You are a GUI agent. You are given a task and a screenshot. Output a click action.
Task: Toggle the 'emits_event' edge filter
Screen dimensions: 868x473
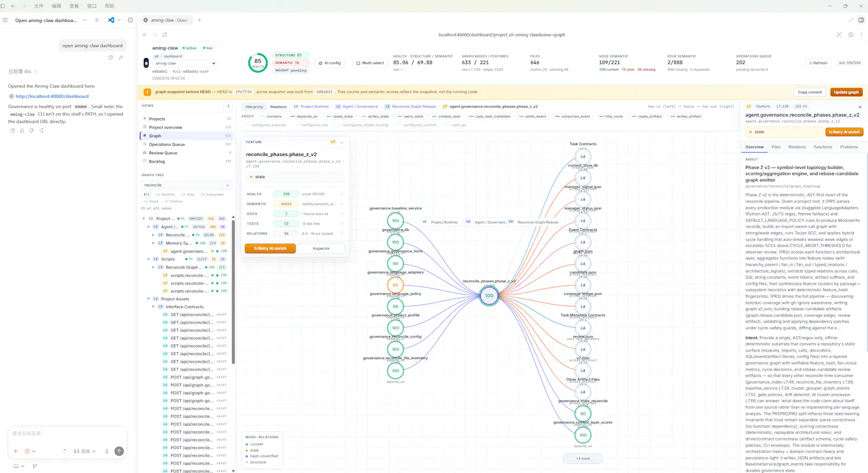532,117
